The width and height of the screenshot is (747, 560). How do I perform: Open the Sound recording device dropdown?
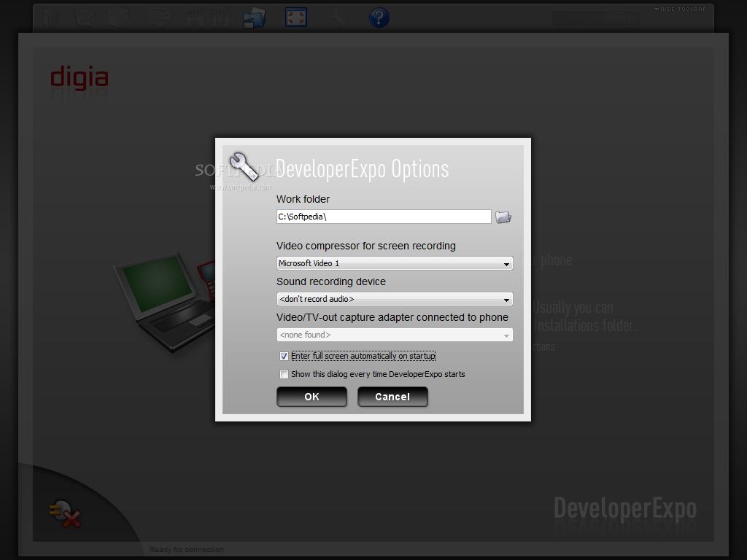[395, 299]
